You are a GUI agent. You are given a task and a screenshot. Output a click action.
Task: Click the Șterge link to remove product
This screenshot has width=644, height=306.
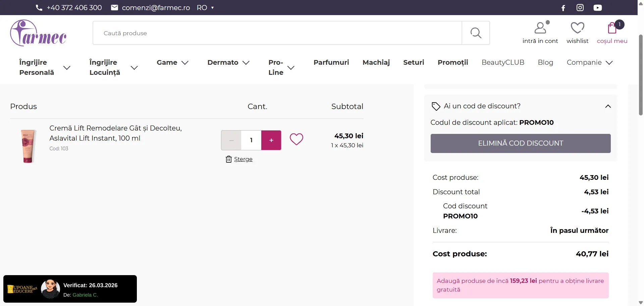click(243, 159)
